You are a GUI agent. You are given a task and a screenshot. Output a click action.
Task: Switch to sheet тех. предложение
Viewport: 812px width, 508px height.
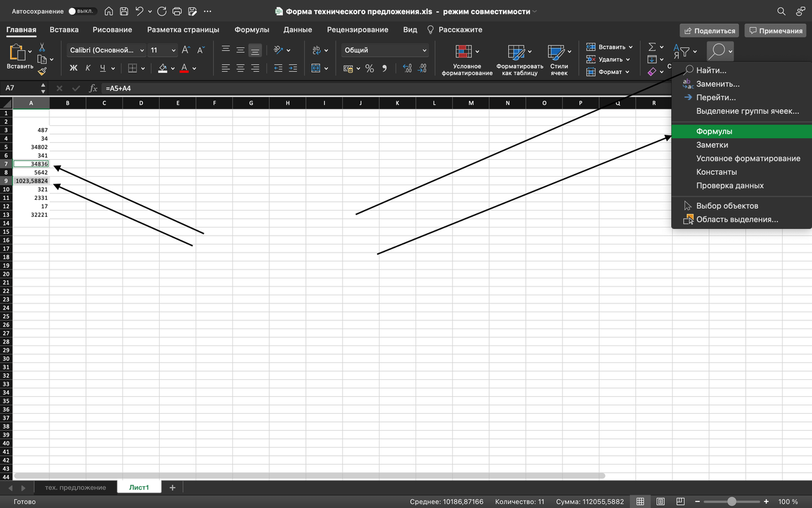[75, 488]
